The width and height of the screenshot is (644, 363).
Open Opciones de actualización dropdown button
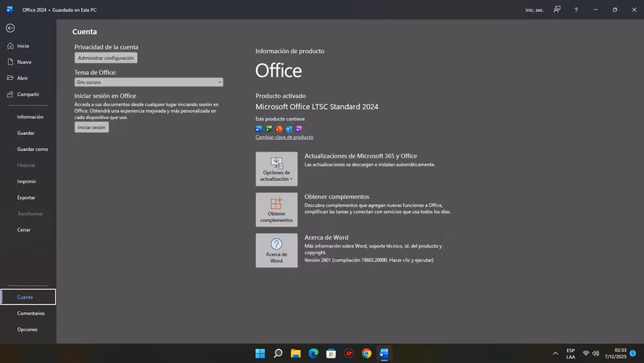[276, 169]
